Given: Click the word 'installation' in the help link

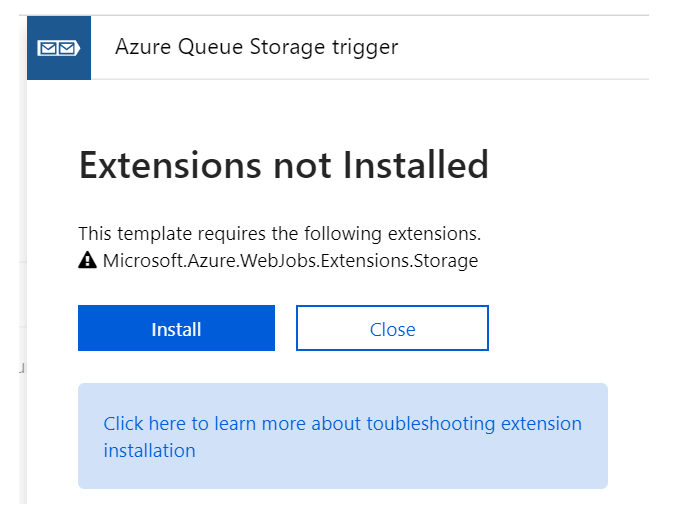Looking at the screenshot, I should pos(149,450).
